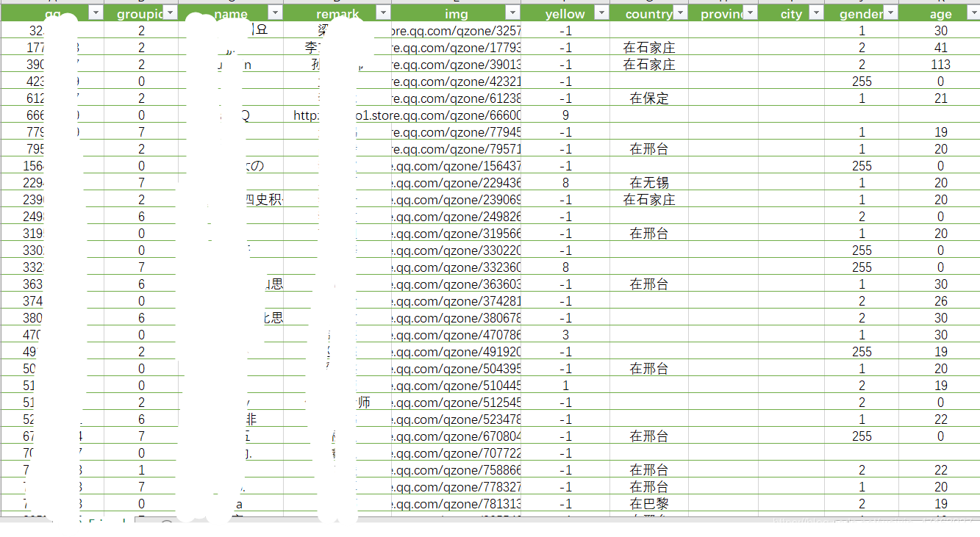Select the yellow cell showing 9

point(565,115)
